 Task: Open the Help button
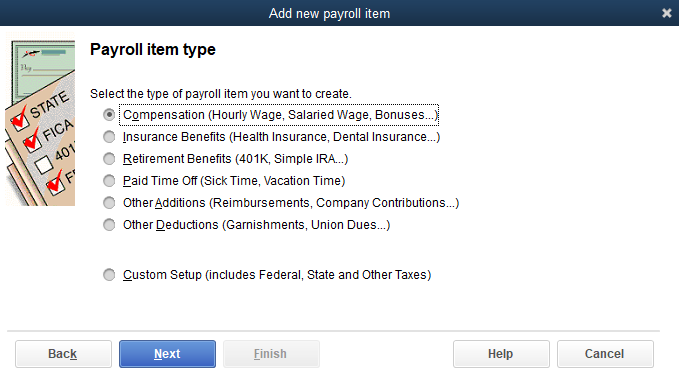(x=501, y=354)
